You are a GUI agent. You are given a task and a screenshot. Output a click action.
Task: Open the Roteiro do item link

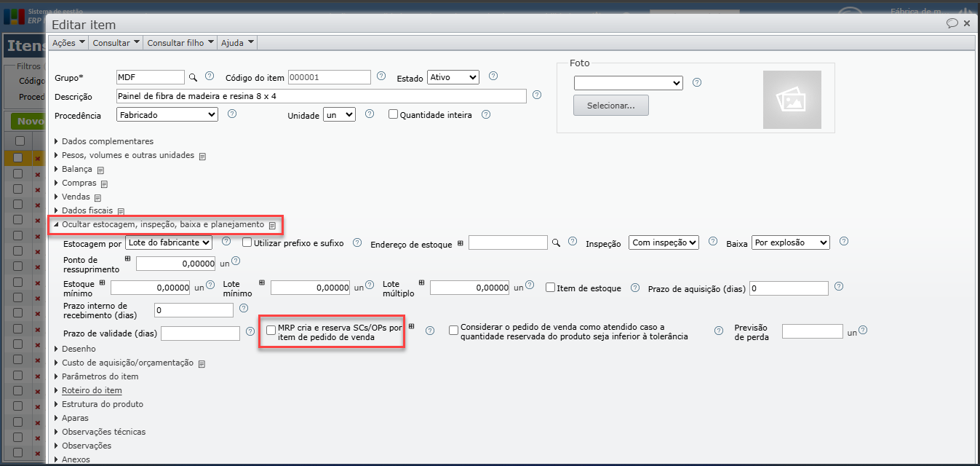[x=92, y=390]
